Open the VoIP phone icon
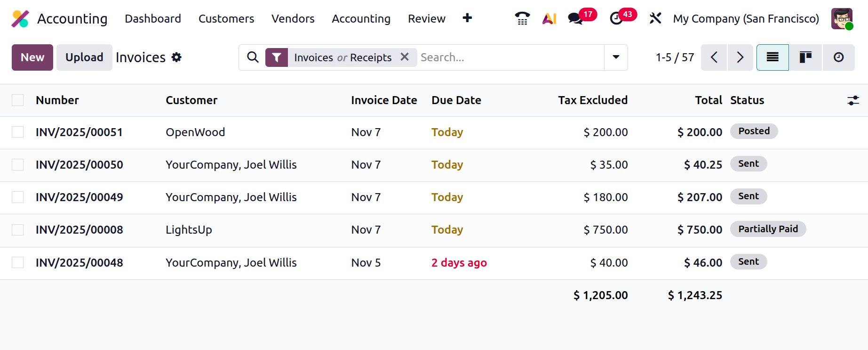 [522, 18]
